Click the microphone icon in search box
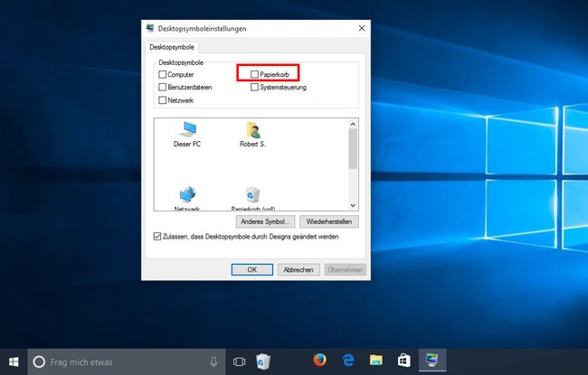Image resolution: width=588 pixels, height=375 pixels. (x=213, y=361)
